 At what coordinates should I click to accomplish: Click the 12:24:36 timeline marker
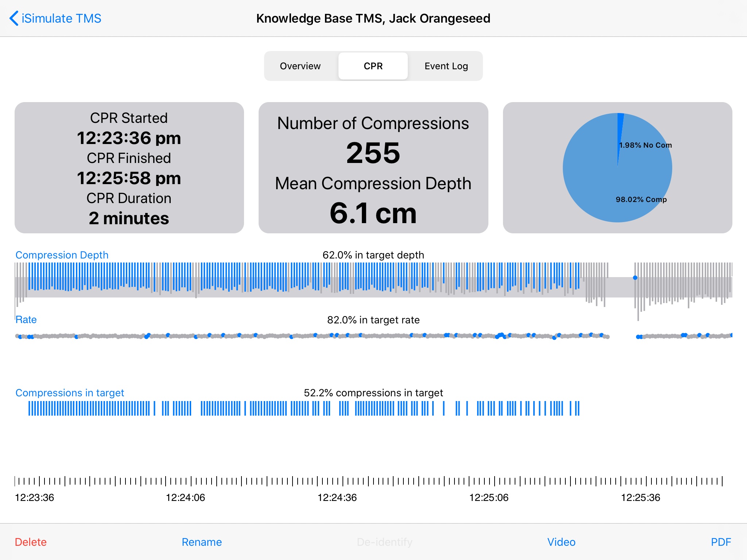337,497
